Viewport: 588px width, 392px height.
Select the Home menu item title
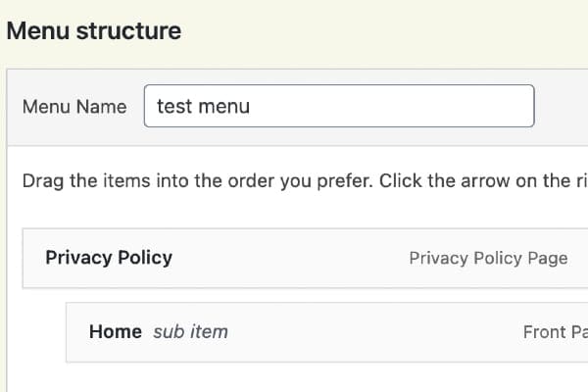(116, 331)
